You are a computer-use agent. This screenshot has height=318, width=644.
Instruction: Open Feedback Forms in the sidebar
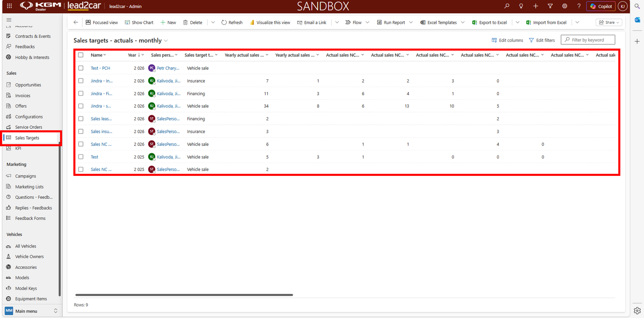coord(30,219)
